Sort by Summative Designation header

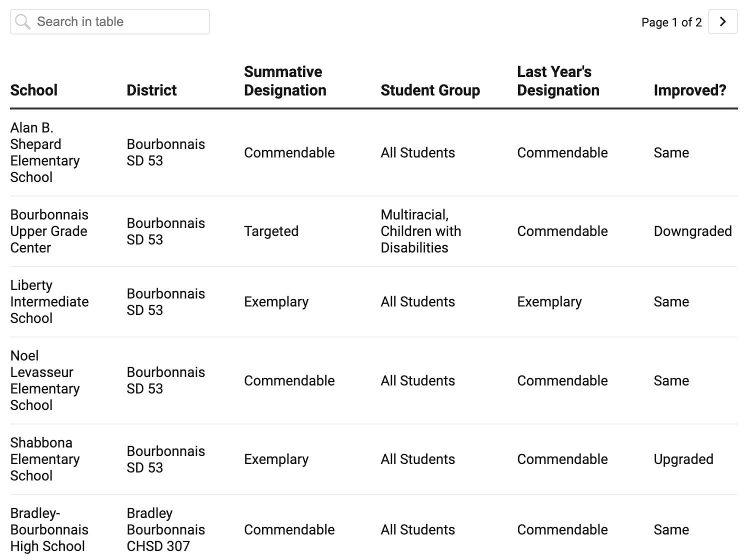pos(285,81)
